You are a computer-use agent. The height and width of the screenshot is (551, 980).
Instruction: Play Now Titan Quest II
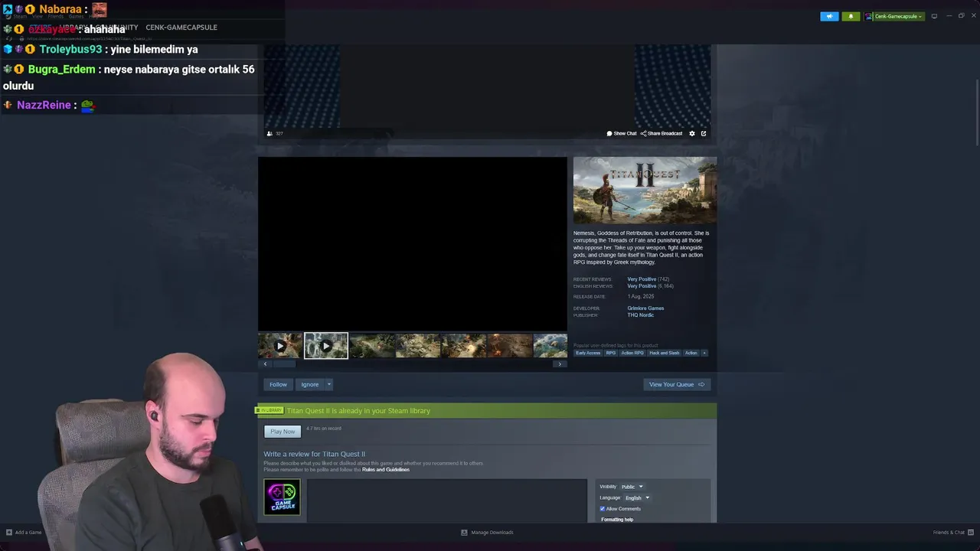click(283, 432)
